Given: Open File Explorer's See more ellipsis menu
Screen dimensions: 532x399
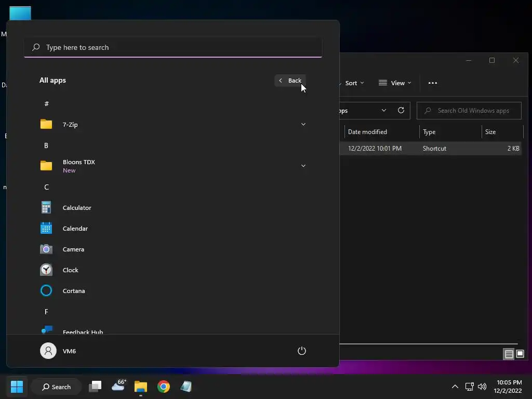Looking at the screenshot, I should [433, 83].
